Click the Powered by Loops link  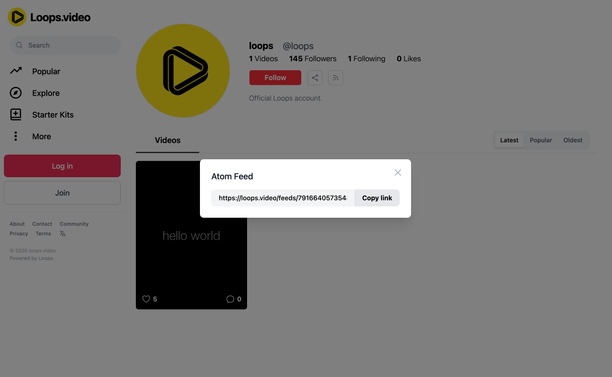point(31,258)
